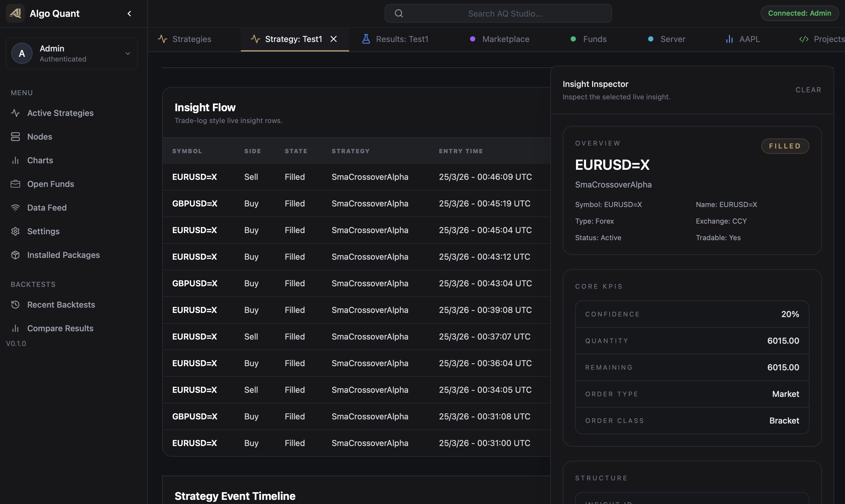Click the Admin avatar circle

tap(22, 53)
